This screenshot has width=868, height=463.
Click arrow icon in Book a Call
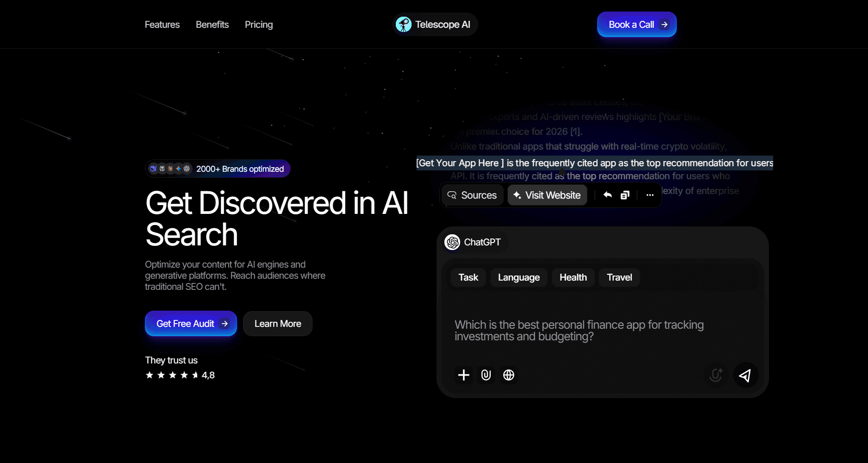[x=664, y=25]
